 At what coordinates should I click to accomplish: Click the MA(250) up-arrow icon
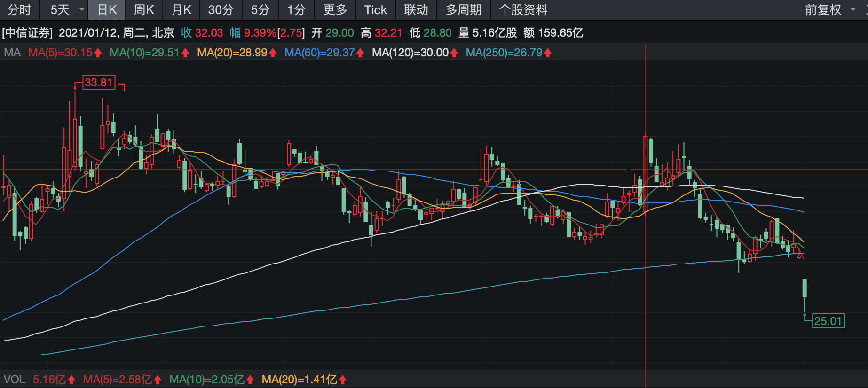548,53
